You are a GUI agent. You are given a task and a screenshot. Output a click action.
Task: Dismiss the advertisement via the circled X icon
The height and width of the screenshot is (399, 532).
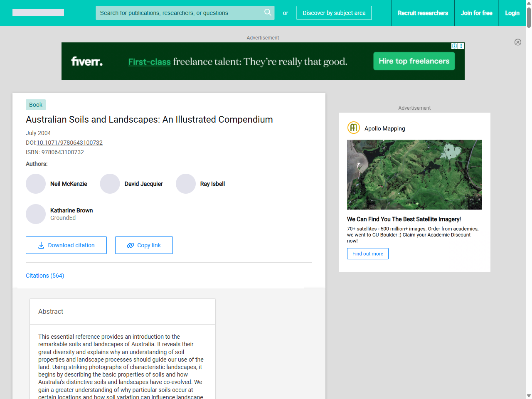[518, 42]
